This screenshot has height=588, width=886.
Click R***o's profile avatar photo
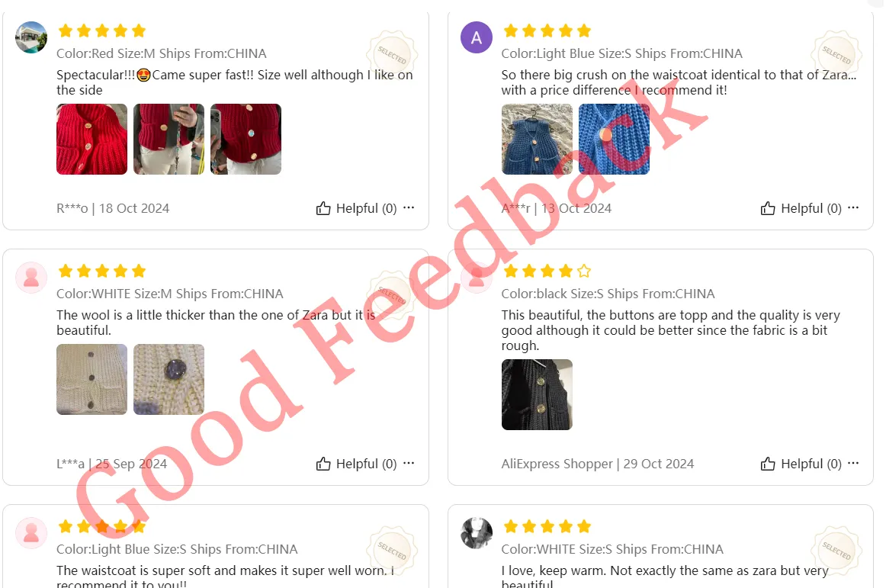31,37
